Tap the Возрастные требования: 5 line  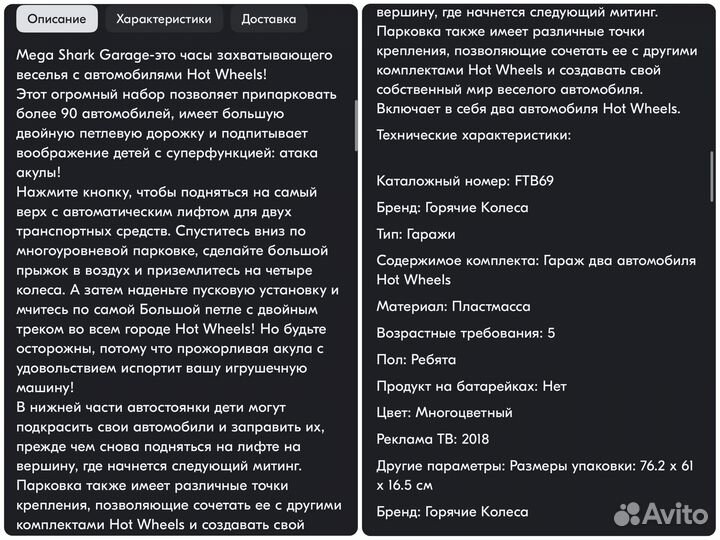[466, 333]
